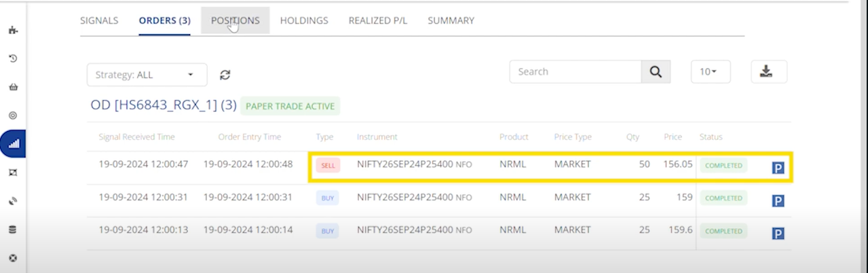
Task: Click the Paper Trade Active badge
Action: coord(290,106)
